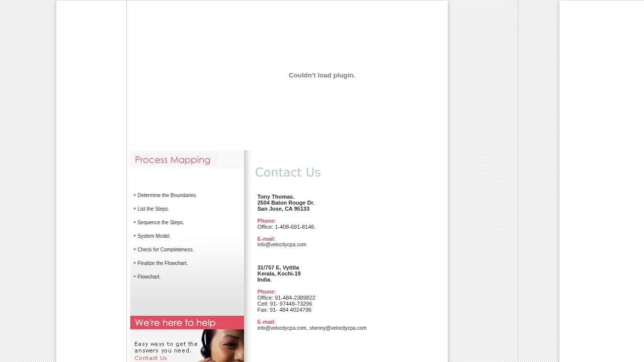Click the "E-mail:" label under the fax number
Screen dimensions: 644x362
[x=266, y=322]
